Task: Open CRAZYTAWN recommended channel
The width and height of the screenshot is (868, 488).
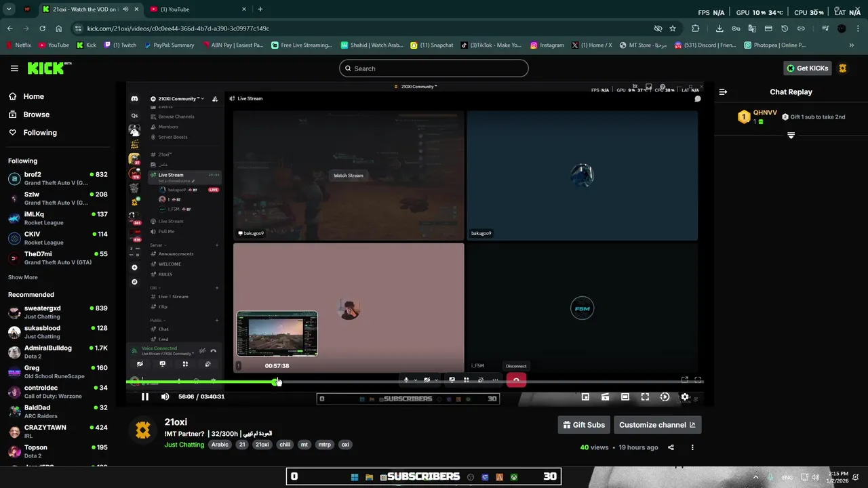Action: [x=57, y=432]
